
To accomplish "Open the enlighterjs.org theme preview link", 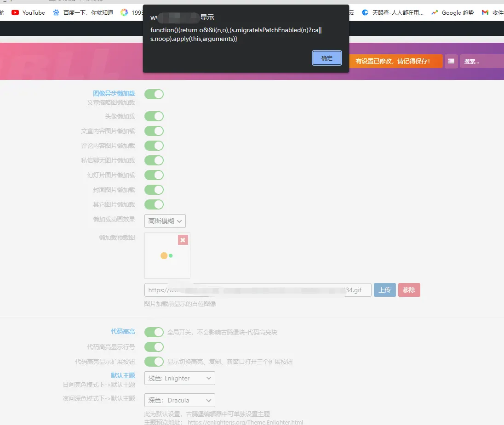I will 245,422.
